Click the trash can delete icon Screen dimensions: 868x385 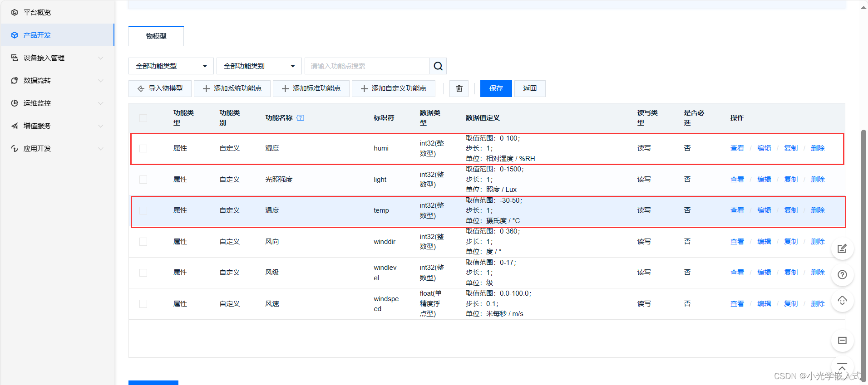pos(459,88)
